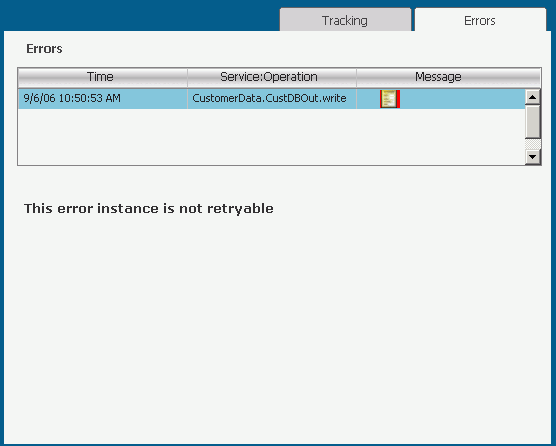Switch to the Tracking tab

coord(345,20)
